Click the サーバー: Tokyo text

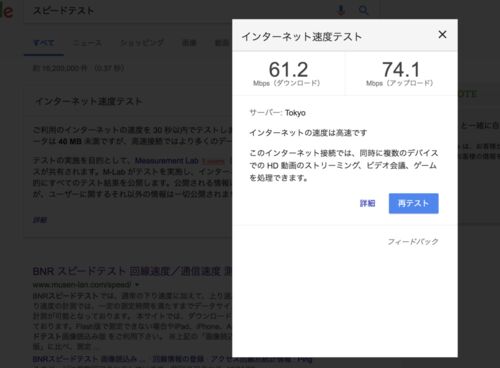pyautogui.click(x=277, y=113)
